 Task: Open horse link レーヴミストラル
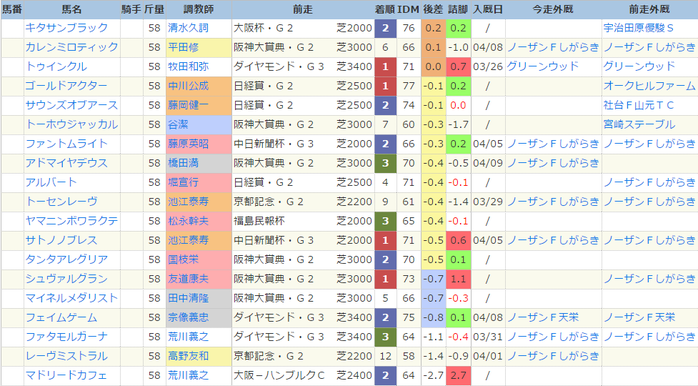pyautogui.click(x=66, y=356)
